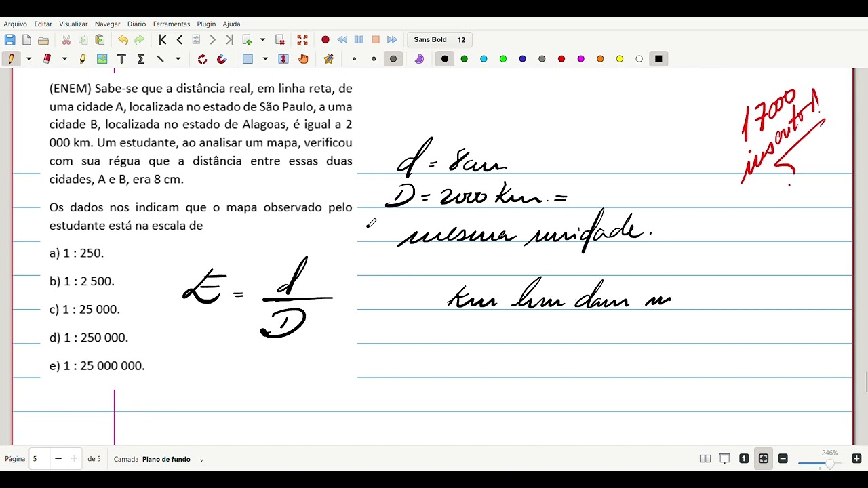Choose the Insert Image tool
Image resolution: width=868 pixels, height=488 pixels.
(x=102, y=59)
